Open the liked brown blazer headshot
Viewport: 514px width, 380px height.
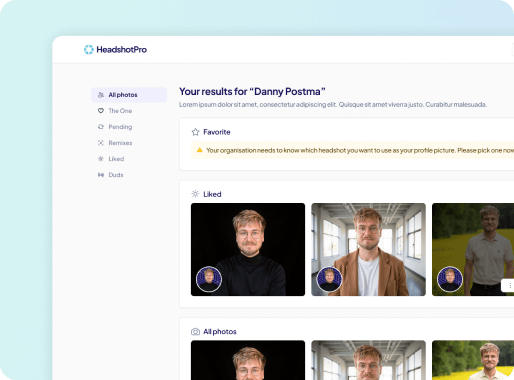368,249
